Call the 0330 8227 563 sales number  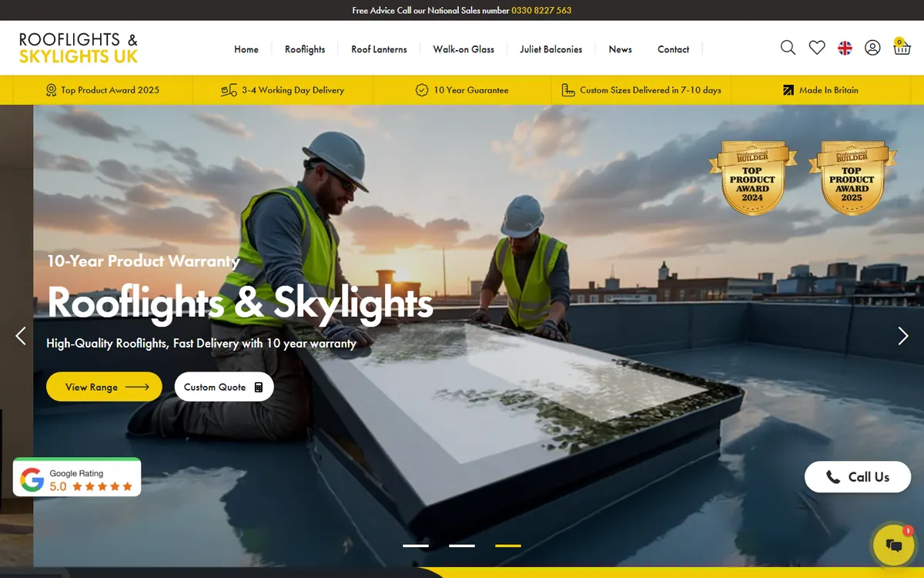541,11
